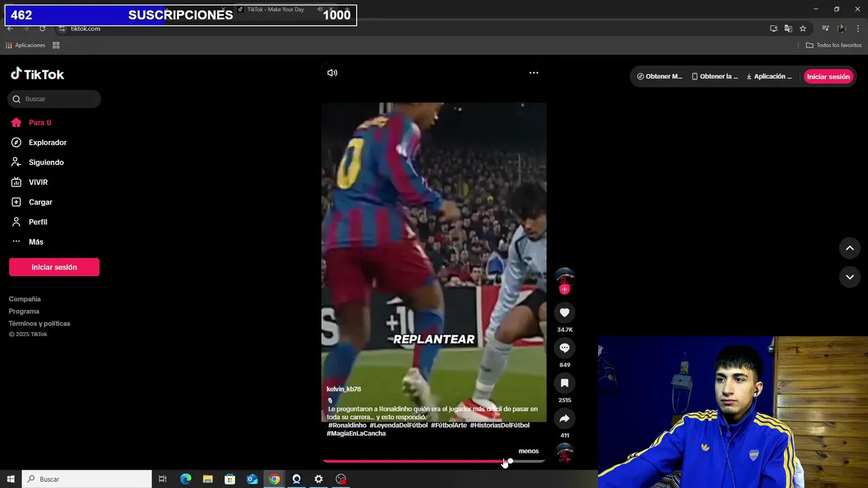This screenshot has width=868, height=488.
Task: Open Chrome three-dot menu
Action: tap(859, 28)
